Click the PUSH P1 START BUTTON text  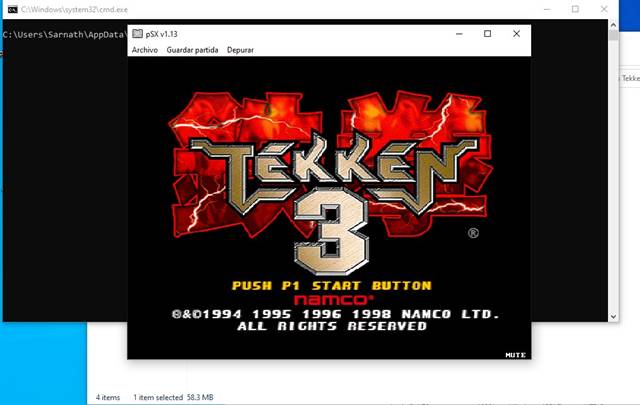coord(331,285)
